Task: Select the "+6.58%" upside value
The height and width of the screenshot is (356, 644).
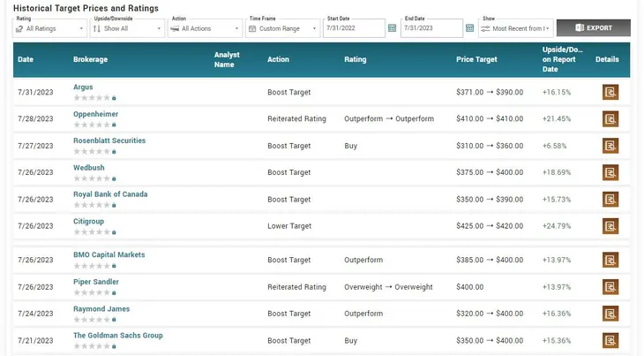Action: pos(555,146)
